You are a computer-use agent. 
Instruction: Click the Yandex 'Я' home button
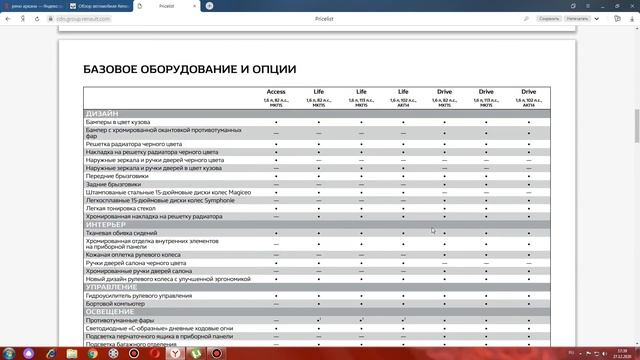[23, 19]
